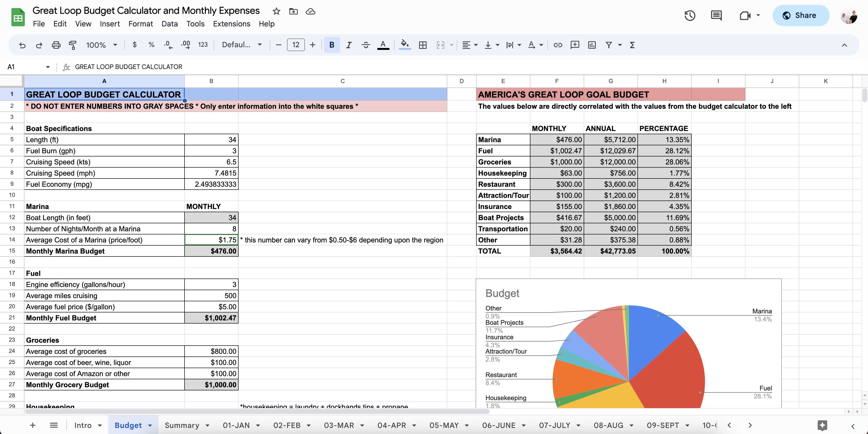Open the borders tool

pos(423,45)
